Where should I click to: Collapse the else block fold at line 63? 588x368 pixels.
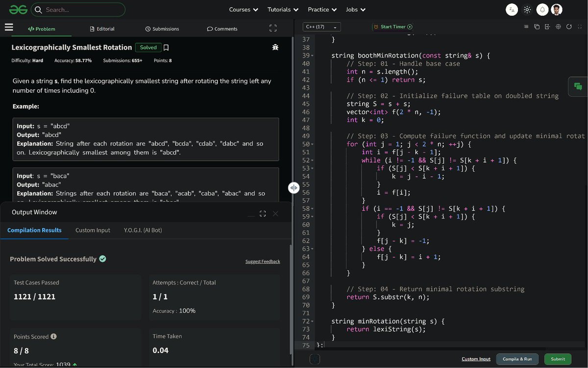point(312,249)
